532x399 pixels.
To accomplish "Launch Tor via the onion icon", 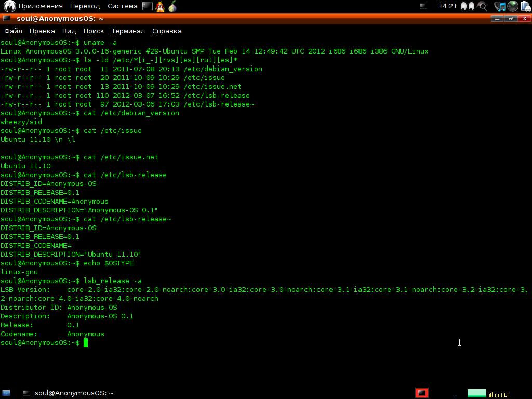I will pos(172,6).
